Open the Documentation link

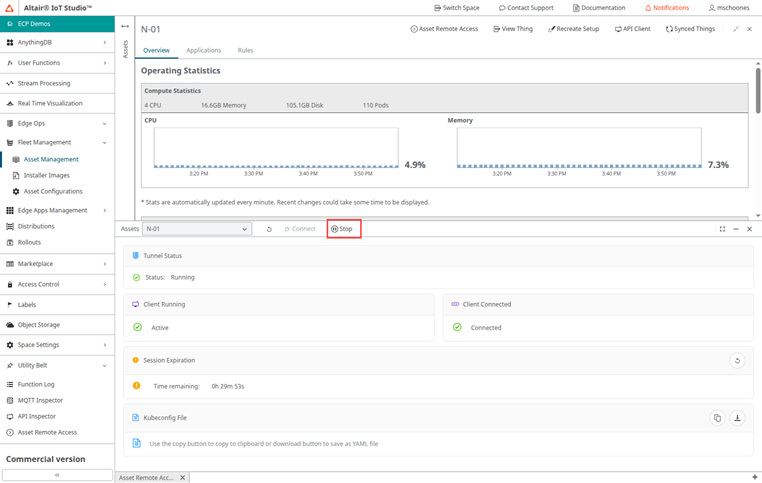tap(599, 7)
